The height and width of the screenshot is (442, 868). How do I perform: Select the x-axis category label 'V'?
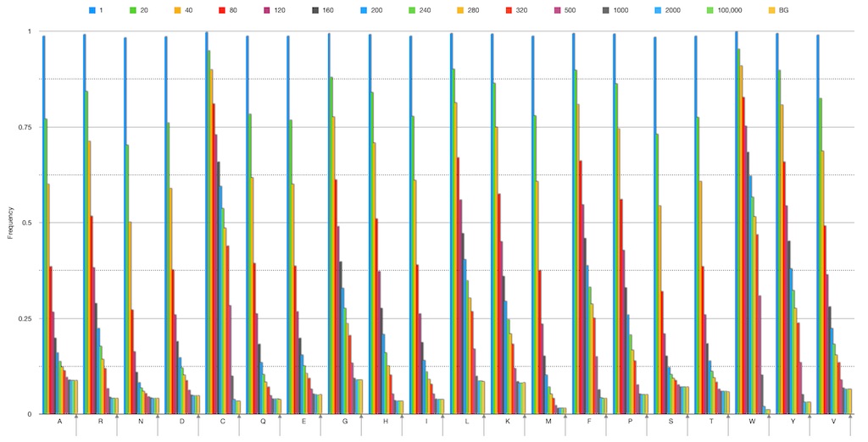[834, 422]
